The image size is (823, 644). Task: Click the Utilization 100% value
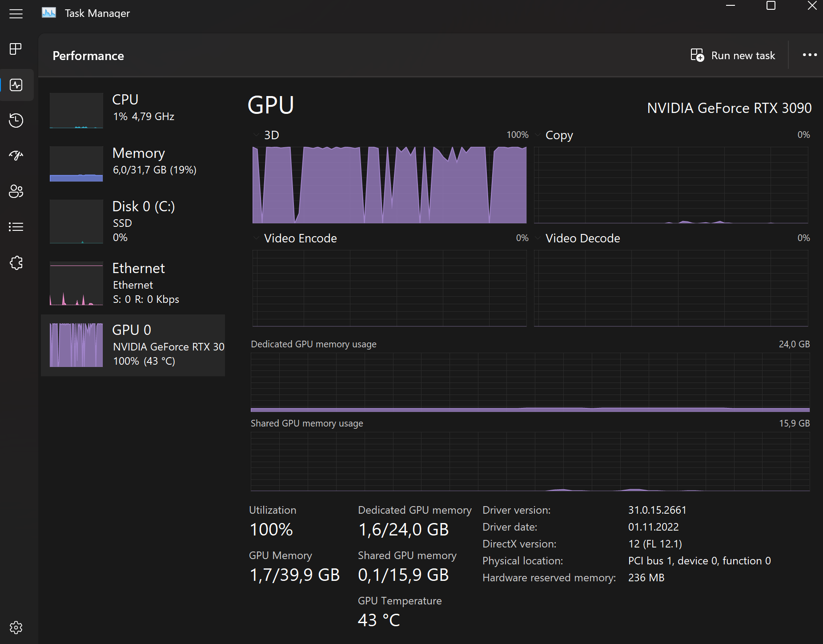point(271,529)
